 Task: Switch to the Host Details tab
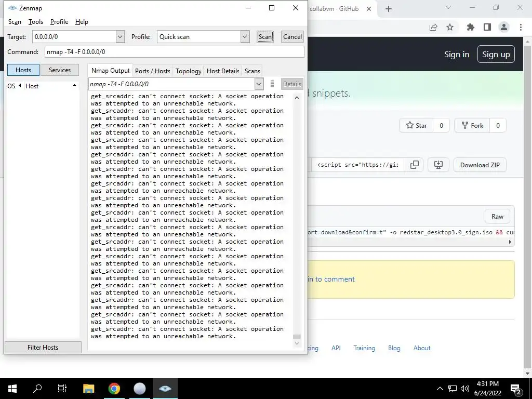[x=223, y=71]
